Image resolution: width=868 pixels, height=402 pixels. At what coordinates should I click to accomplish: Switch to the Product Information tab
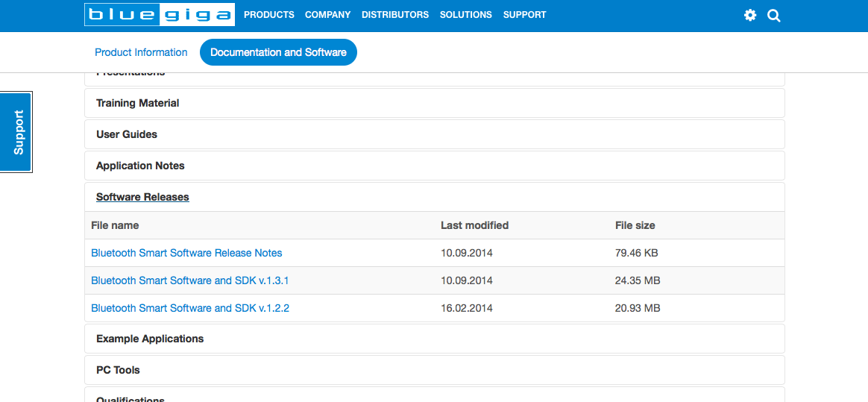(x=141, y=52)
